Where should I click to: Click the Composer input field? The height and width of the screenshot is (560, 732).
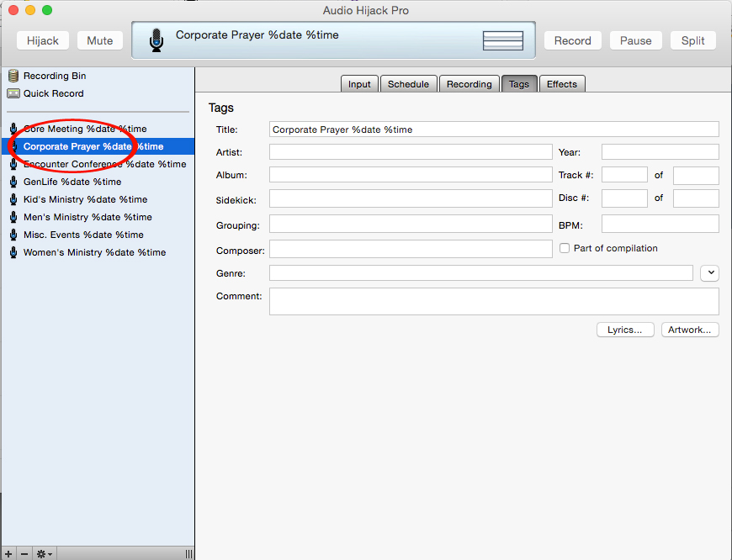pyautogui.click(x=411, y=249)
